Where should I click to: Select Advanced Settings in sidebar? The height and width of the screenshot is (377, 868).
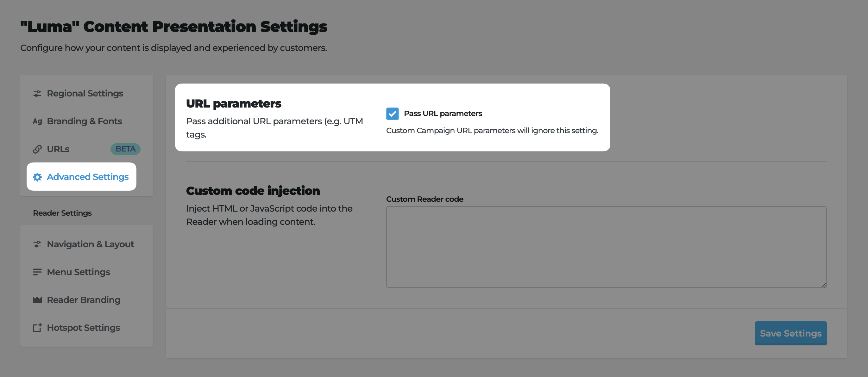click(88, 177)
